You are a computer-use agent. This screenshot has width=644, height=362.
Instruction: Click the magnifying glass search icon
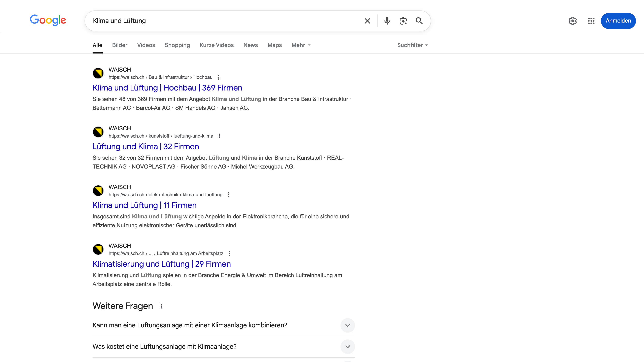pos(419,21)
